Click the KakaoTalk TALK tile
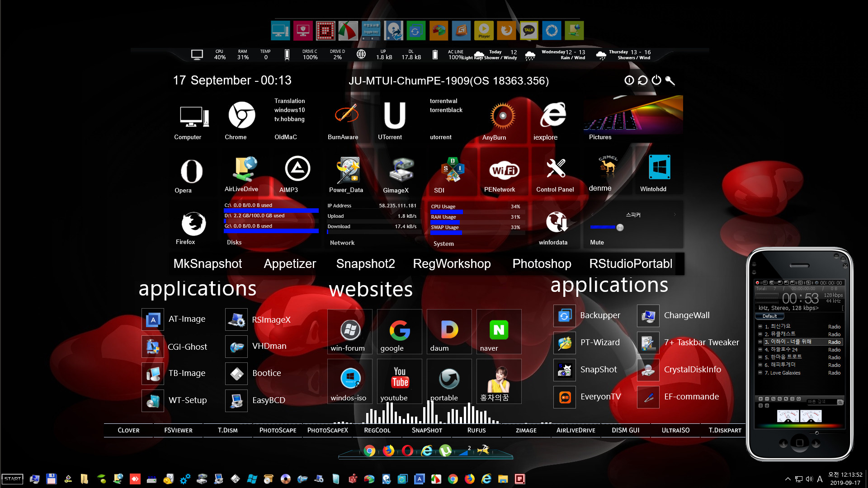868x488 pixels. click(x=528, y=30)
